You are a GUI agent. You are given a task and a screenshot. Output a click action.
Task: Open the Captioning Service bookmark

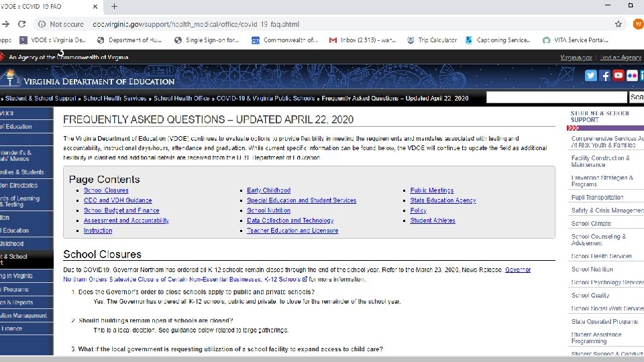pyautogui.click(x=498, y=40)
